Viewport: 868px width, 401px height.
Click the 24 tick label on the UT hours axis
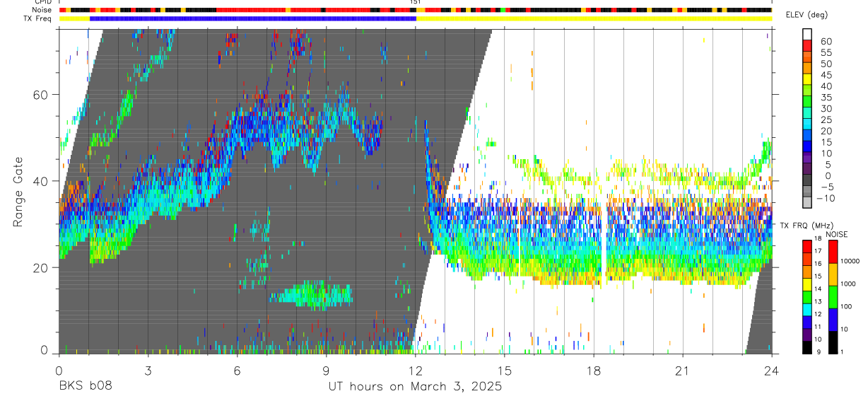click(x=772, y=371)
